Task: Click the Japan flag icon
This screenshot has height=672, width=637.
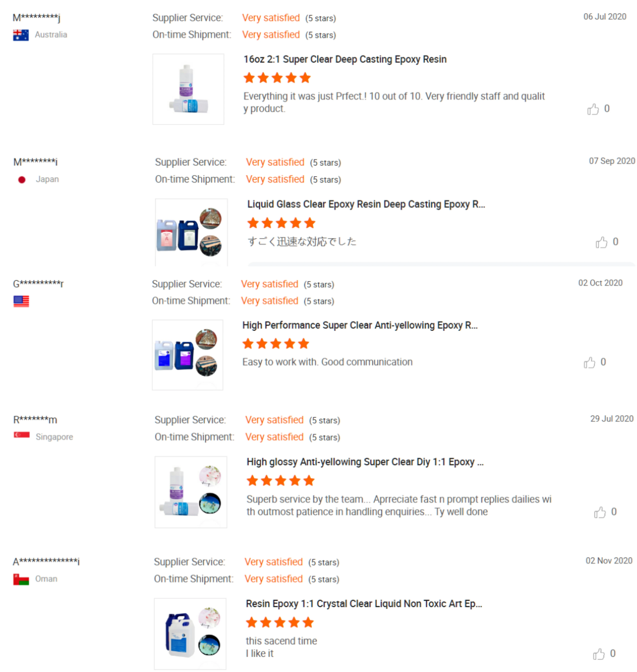Action: [22, 180]
